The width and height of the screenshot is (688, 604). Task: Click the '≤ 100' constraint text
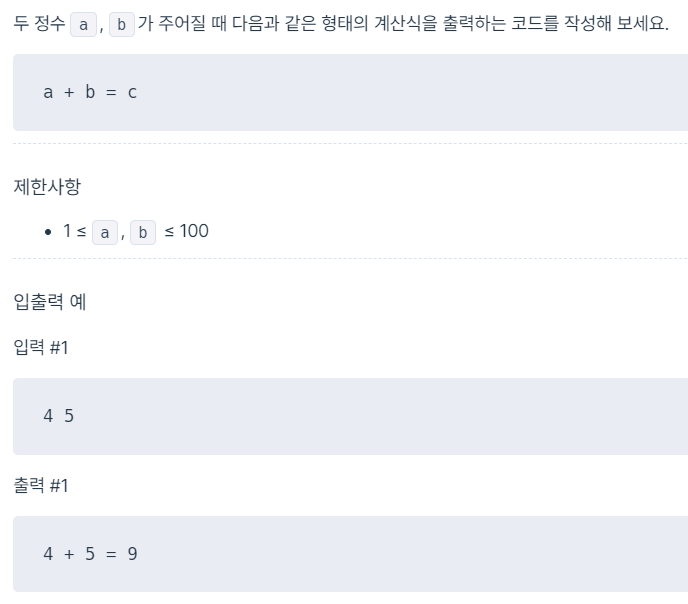(186, 231)
